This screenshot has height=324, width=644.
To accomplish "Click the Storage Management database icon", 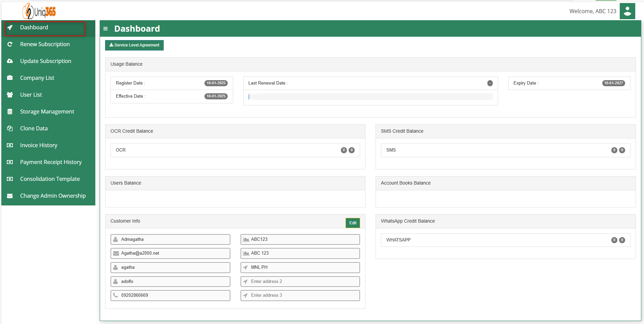I will pyautogui.click(x=10, y=111).
